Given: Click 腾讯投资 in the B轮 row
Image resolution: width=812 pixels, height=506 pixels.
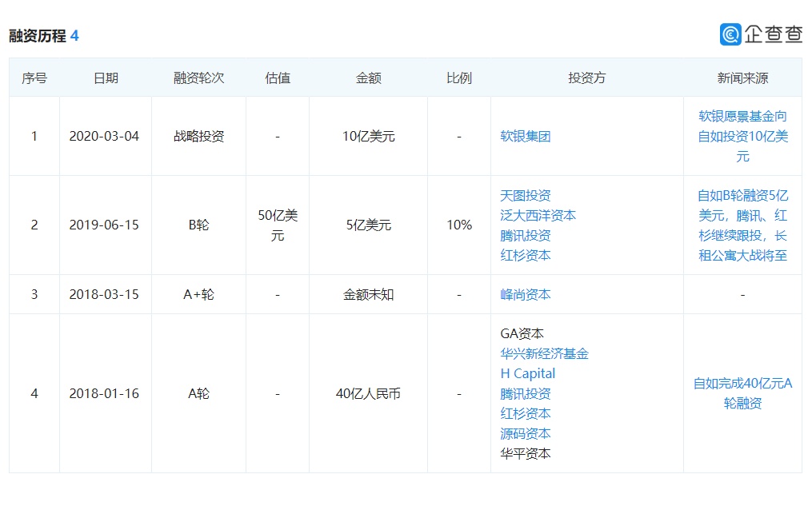Looking at the screenshot, I should [x=525, y=236].
